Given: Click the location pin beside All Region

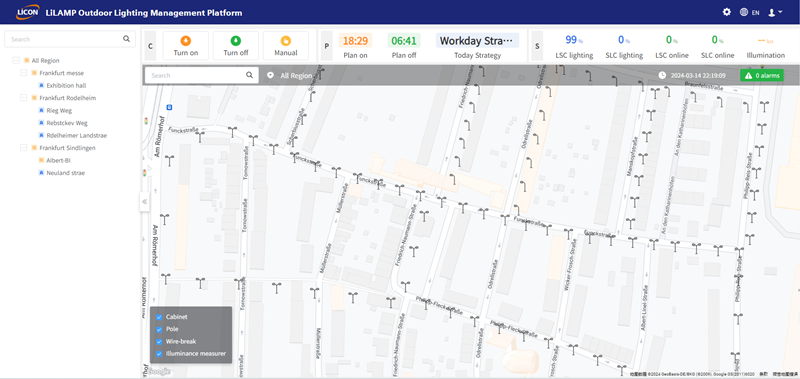Looking at the screenshot, I should click(270, 75).
